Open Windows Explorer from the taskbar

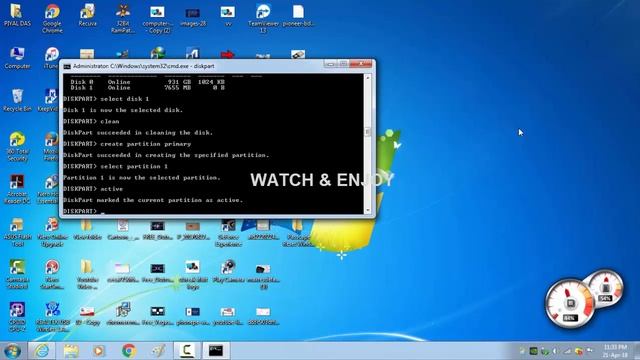71,351
